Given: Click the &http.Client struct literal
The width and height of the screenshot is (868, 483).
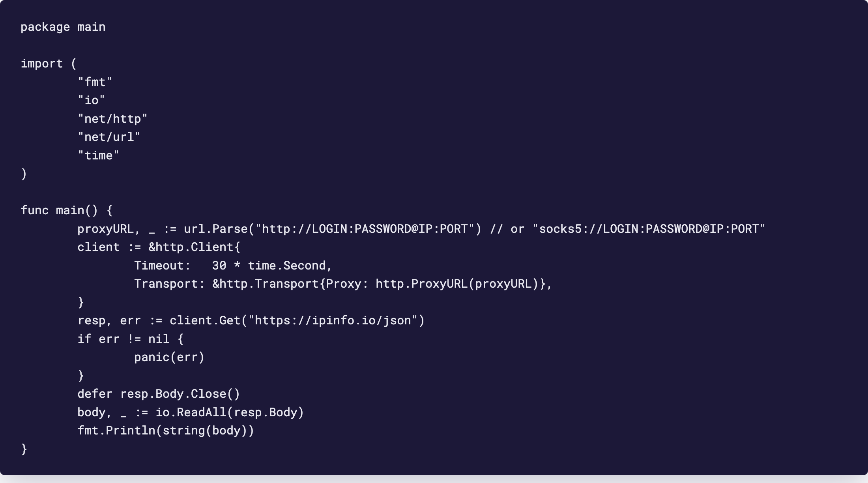Looking at the screenshot, I should 194,247.
